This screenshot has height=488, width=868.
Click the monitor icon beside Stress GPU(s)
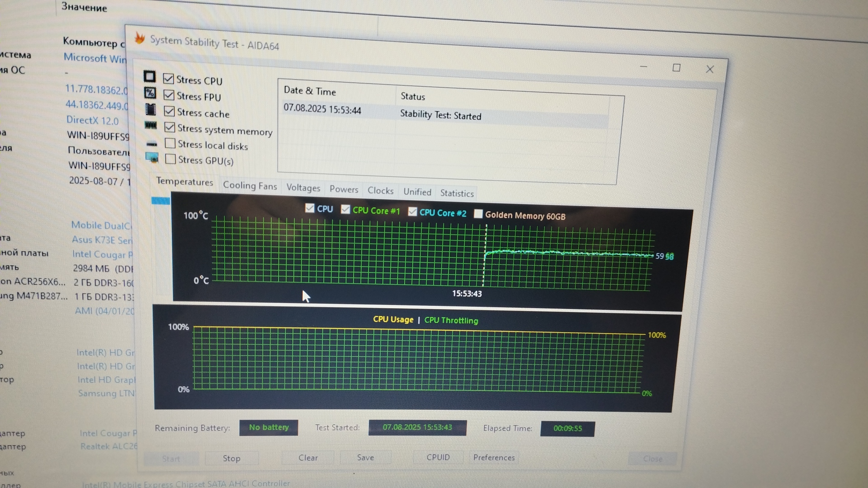(152, 158)
